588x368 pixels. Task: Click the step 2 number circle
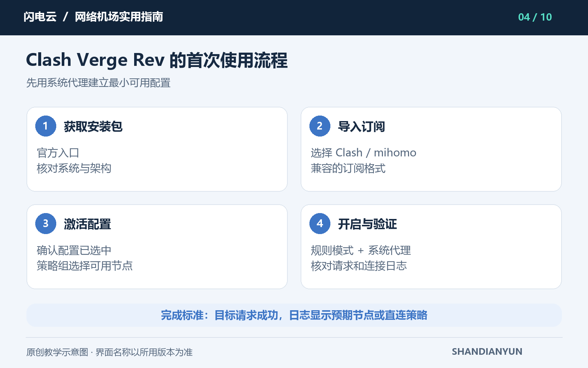pos(320,126)
